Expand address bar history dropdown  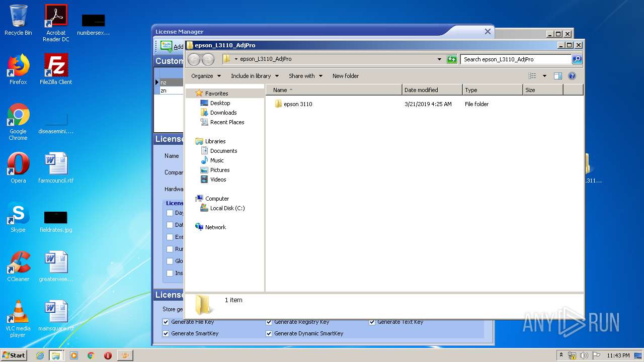point(440,59)
